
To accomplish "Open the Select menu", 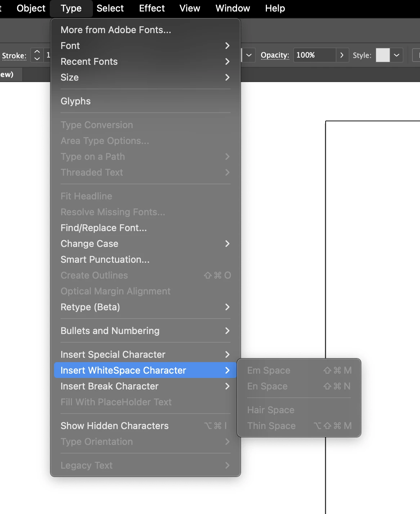I will 110,8.
